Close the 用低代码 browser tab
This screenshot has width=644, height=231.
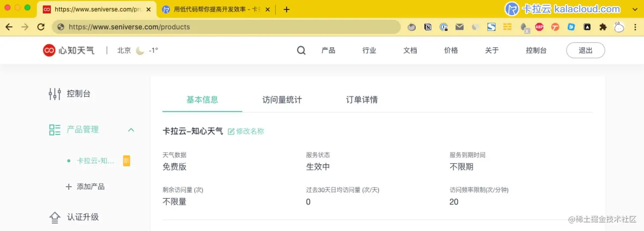[x=267, y=9]
